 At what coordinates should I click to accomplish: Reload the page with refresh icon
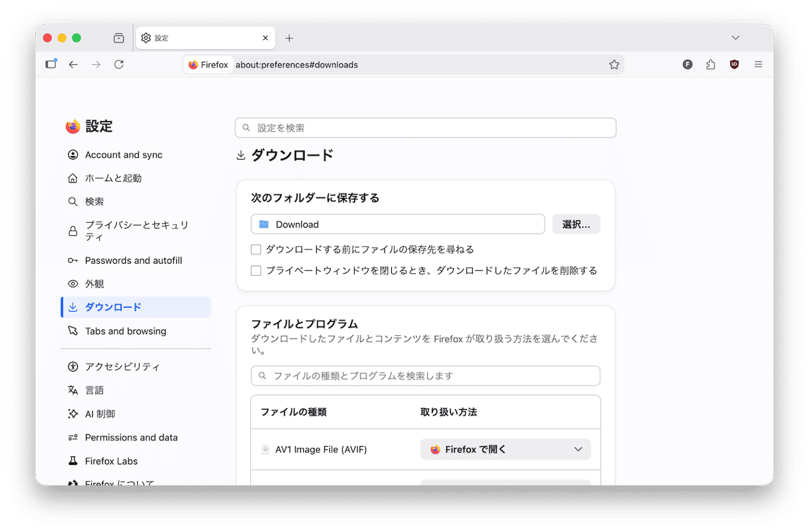[x=118, y=65]
